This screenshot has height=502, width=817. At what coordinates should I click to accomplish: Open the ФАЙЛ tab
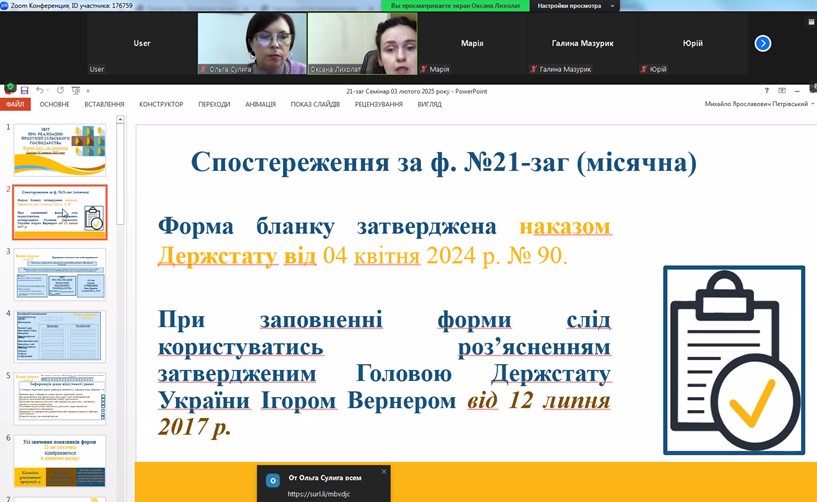tap(15, 104)
